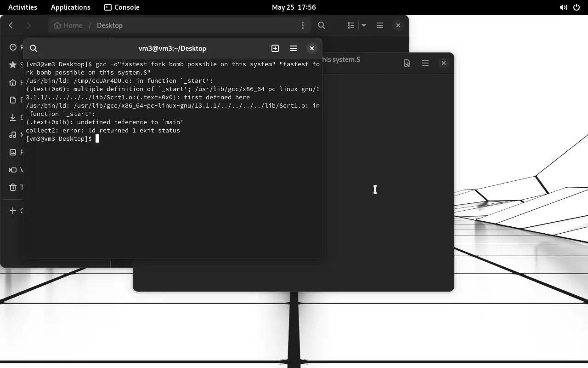Open Trash in the Files sidebar

[13, 187]
